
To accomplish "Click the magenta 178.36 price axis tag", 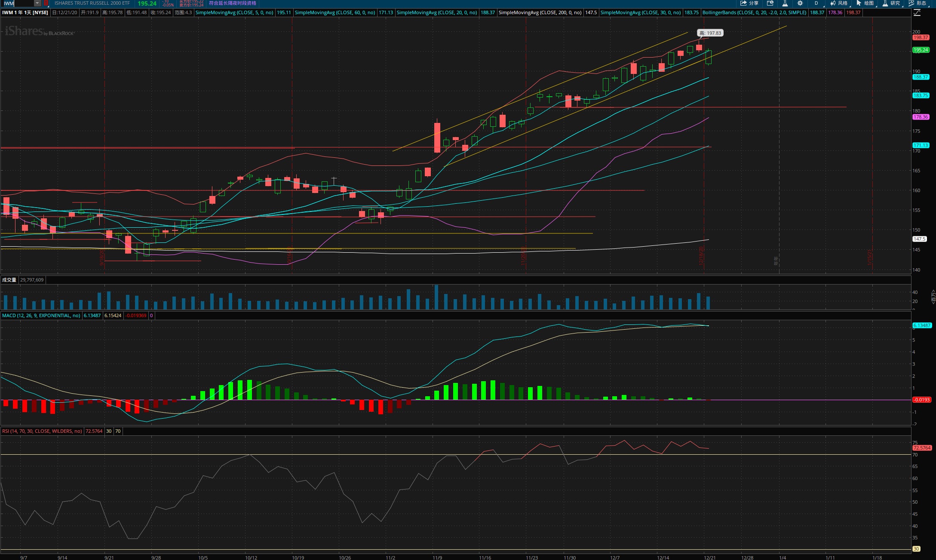I will pyautogui.click(x=921, y=117).
